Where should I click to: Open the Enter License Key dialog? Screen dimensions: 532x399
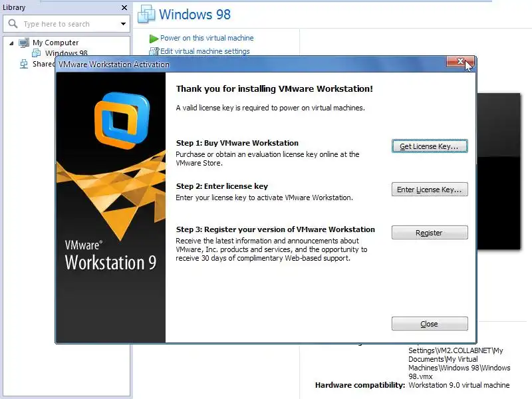pyautogui.click(x=430, y=190)
